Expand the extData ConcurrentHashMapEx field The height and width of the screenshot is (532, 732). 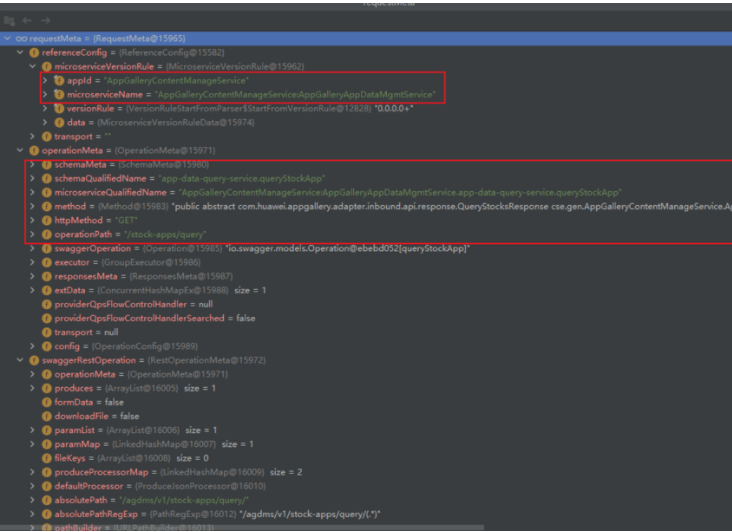pos(32,290)
